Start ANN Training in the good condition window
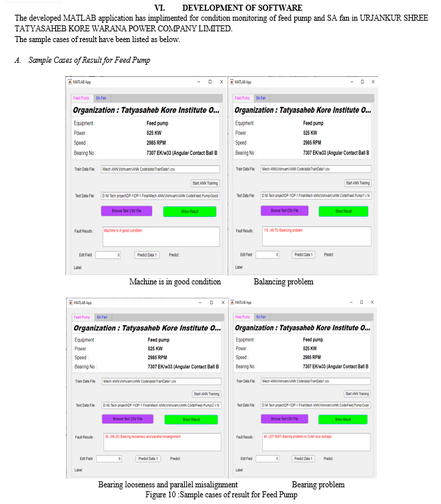 click(205, 183)
